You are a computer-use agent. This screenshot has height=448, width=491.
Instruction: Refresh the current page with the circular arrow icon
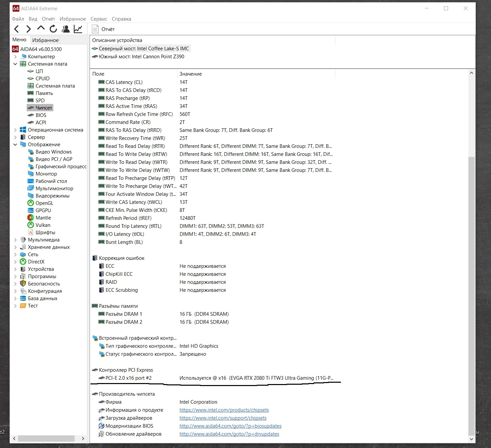(x=53, y=29)
